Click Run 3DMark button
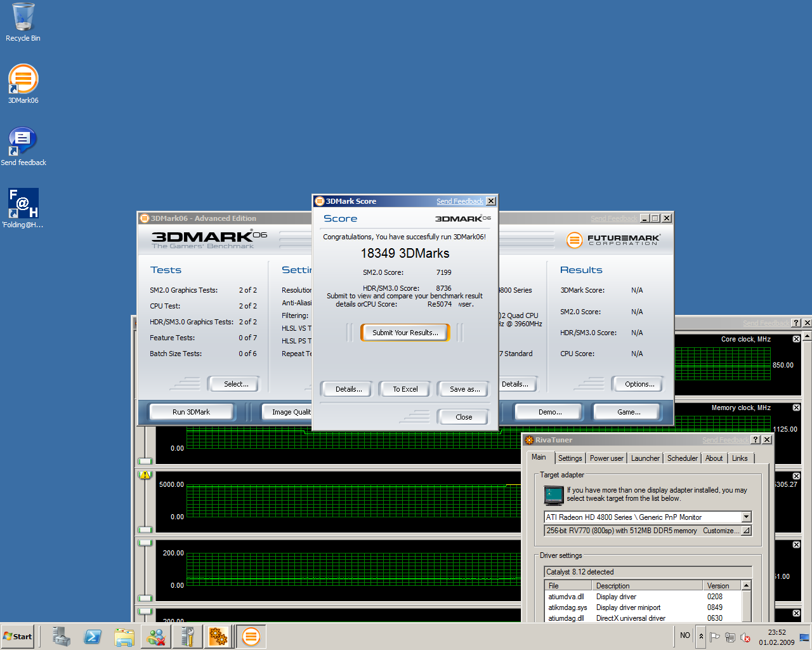The width and height of the screenshot is (812, 650). pos(191,412)
